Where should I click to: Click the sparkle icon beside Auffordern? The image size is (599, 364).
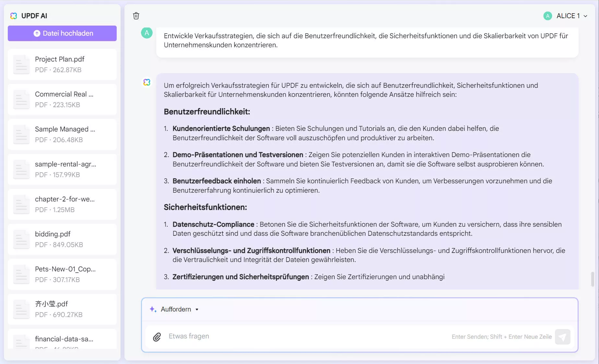(153, 309)
